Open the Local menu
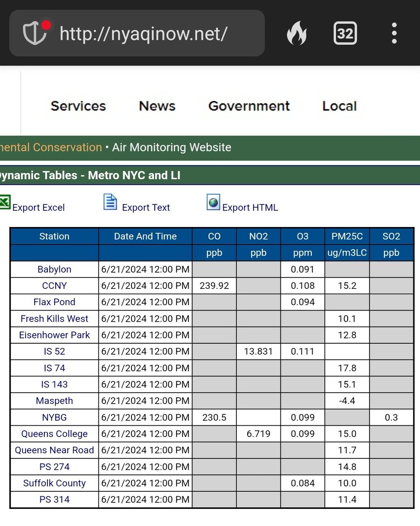The height and width of the screenshot is (526, 420). (x=339, y=106)
